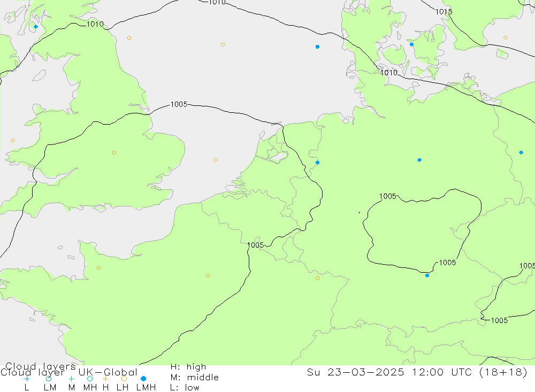Click the 'Su 23-03-2025' date text
This screenshot has height=392, width=535.
pos(356,372)
